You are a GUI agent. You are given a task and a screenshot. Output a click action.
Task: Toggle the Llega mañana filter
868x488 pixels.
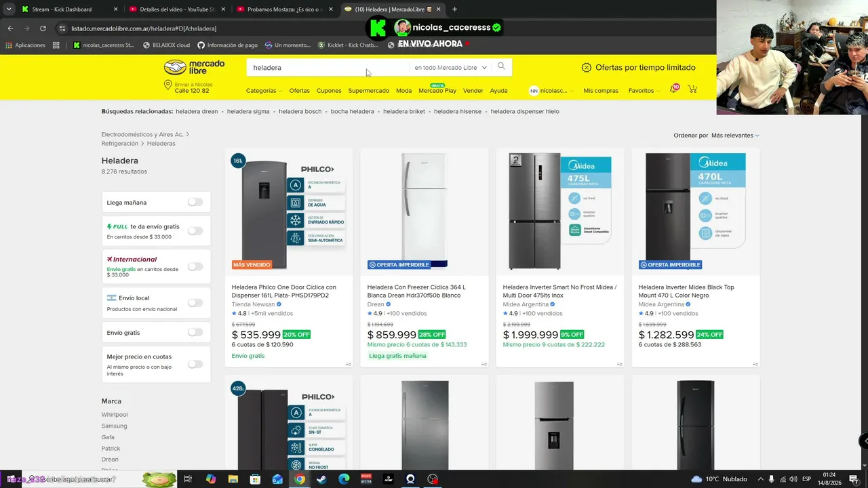tap(195, 202)
